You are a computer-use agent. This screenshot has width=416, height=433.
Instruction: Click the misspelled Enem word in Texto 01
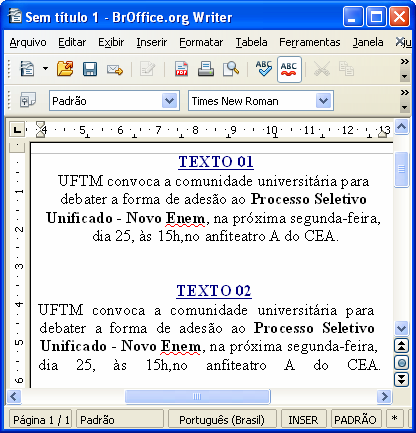coord(185,218)
